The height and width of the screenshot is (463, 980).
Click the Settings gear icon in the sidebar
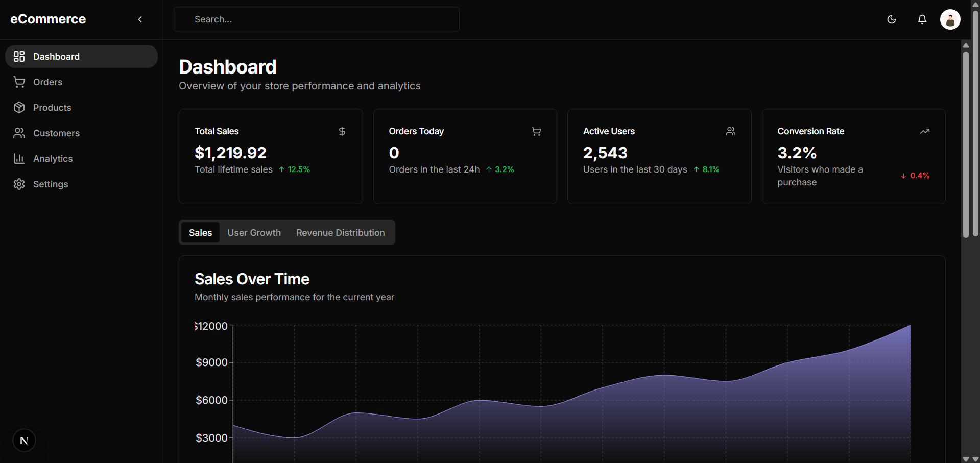19,184
